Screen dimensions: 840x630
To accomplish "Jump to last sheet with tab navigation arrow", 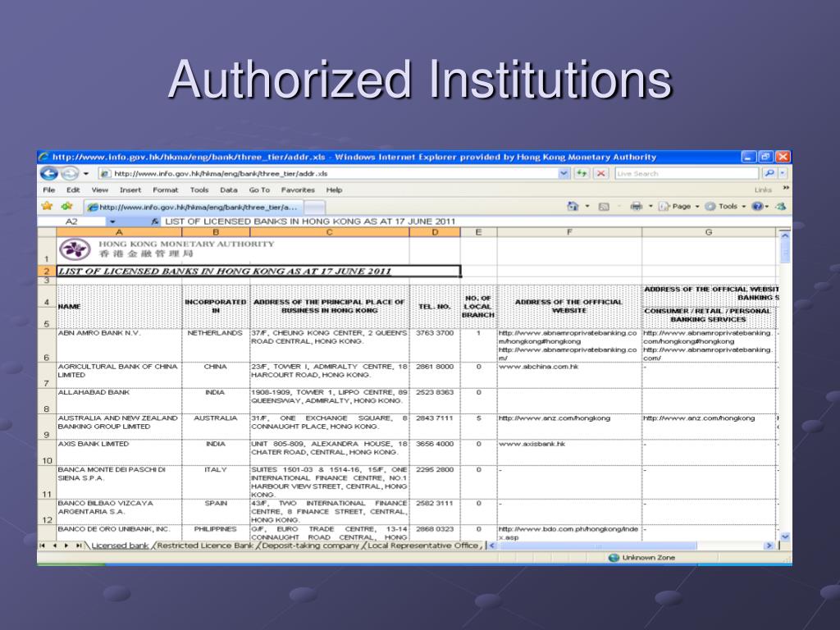I will click(x=79, y=546).
